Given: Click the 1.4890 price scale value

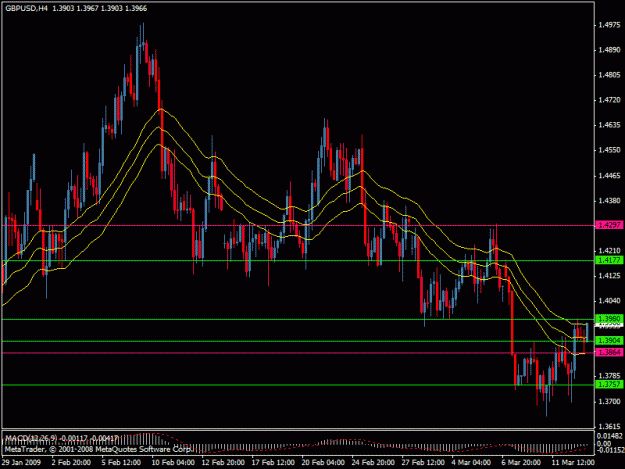Looking at the screenshot, I should 610,50.
